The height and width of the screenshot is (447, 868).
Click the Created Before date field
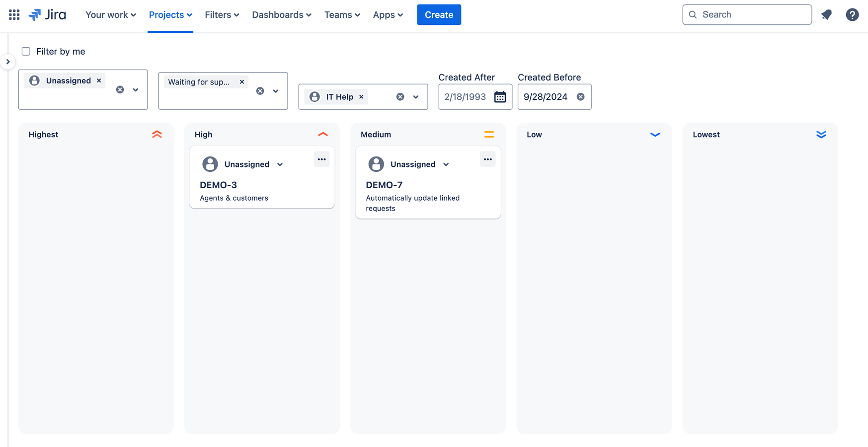554,97
